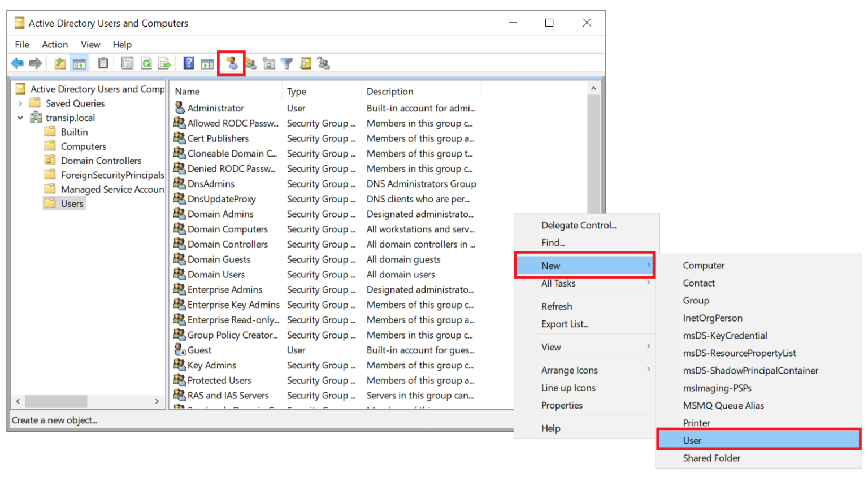The height and width of the screenshot is (477, 868).
Task: Click the Export List toolbar icon
Action: tap(164, 63)
